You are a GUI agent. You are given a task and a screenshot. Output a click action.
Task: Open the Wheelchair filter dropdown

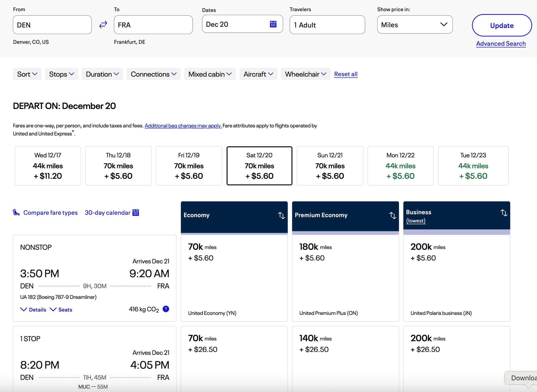pos(305,74)
